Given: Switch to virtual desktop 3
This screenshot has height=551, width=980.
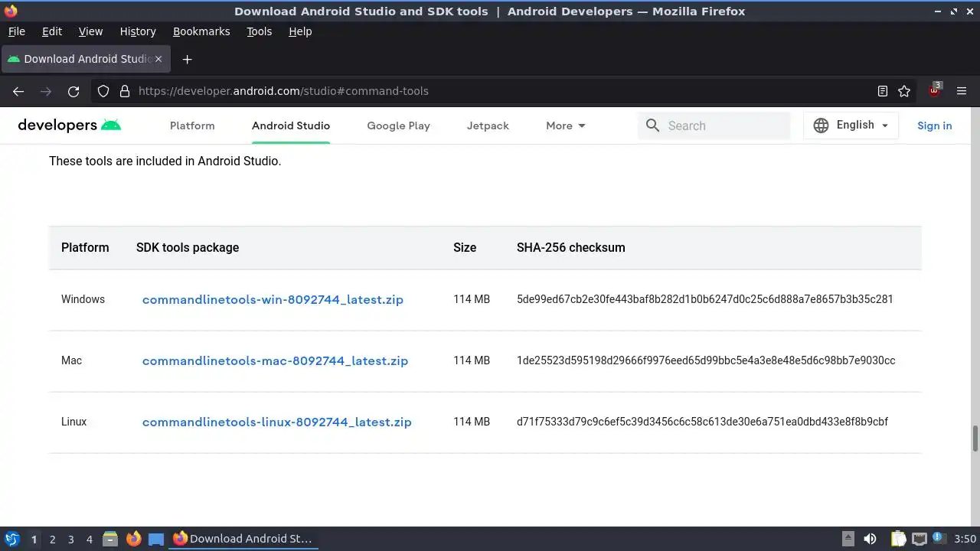Looking at the screenshot, I should point(70,540).
